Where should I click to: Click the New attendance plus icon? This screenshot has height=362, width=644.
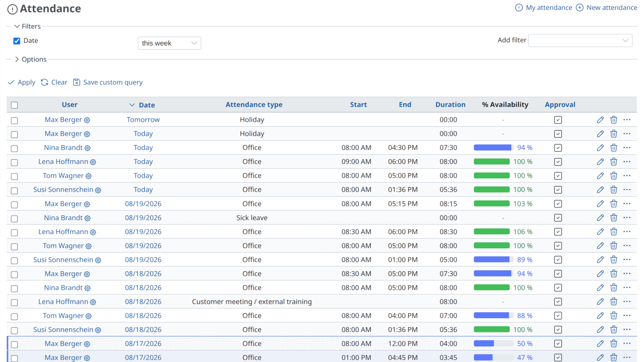pos(580,8)
